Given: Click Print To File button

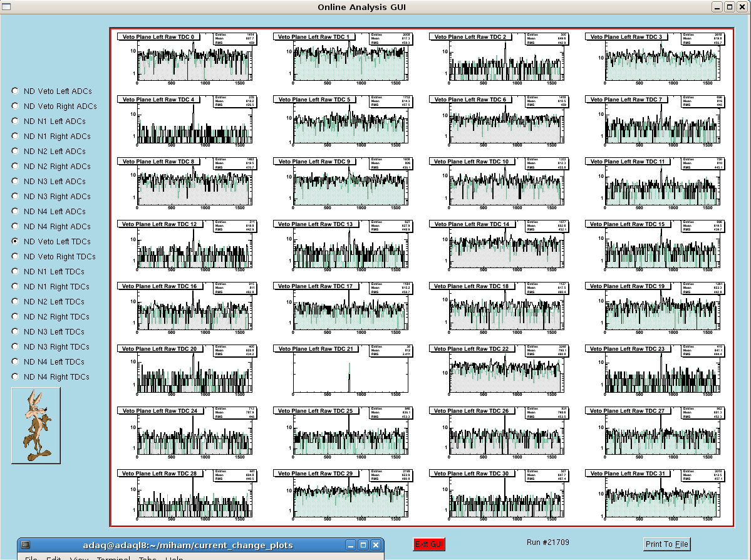Looking at the screenshot, I should [x=666, y=544].
